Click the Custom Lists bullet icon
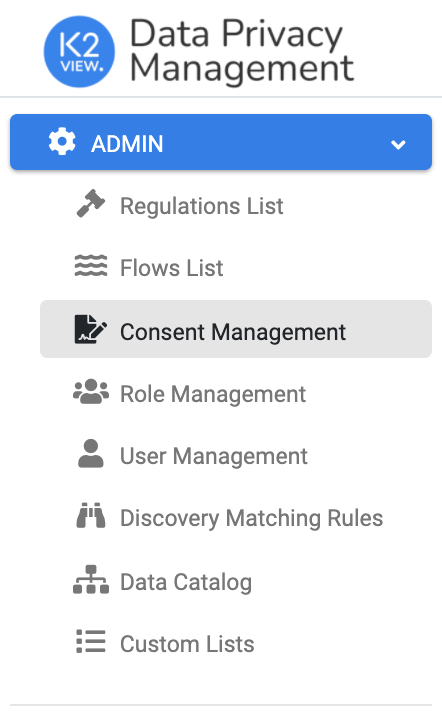The height and width of the screenshot is (716, 442). (x=91, y=642)
